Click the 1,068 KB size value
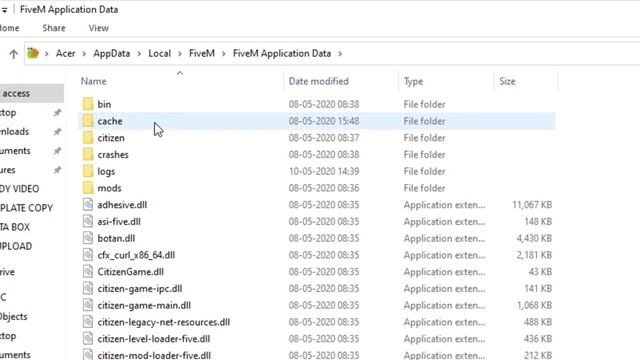 coord(534,305)
